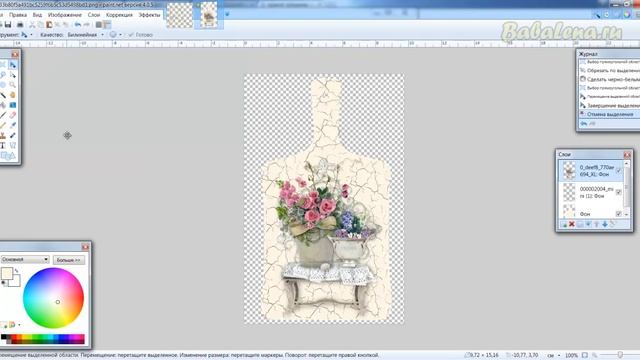Click the primary color swatch
Viewport: 640px width, 360px height.
[x=6, y=273]
